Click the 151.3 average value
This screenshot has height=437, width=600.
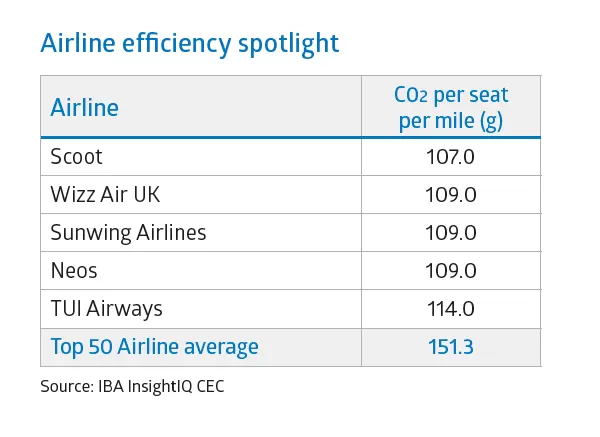[450, 347]
